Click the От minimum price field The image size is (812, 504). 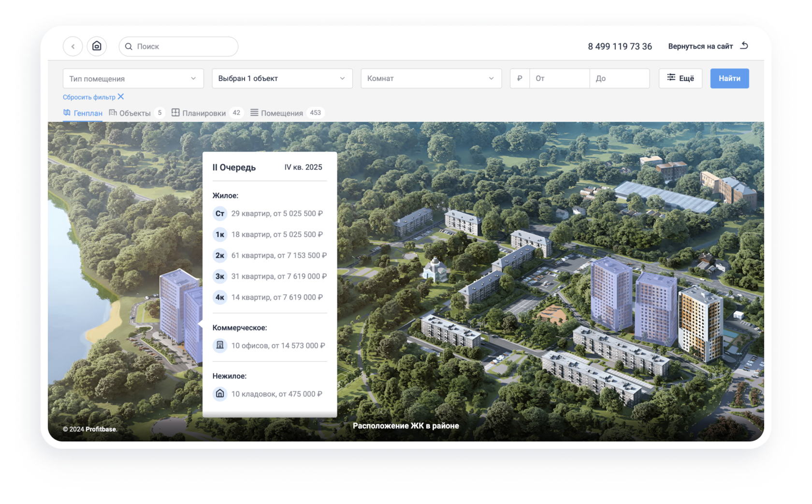[560, 78]
